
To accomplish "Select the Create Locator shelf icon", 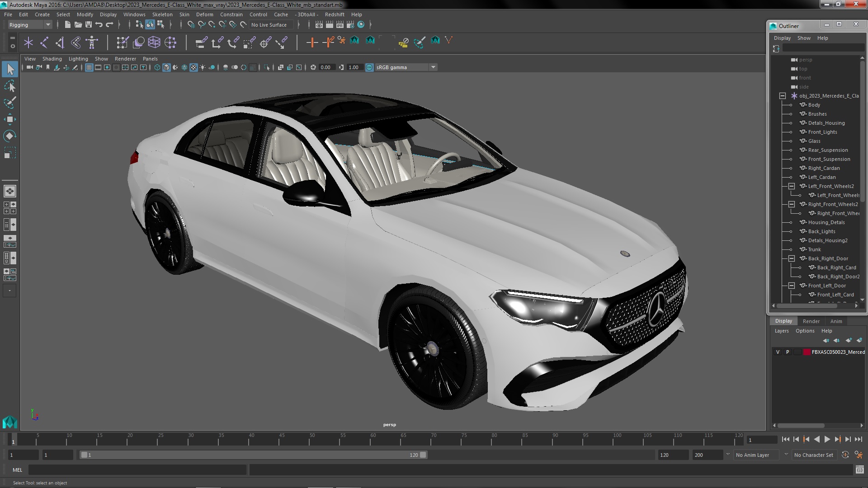I will (x=28, y=42).
